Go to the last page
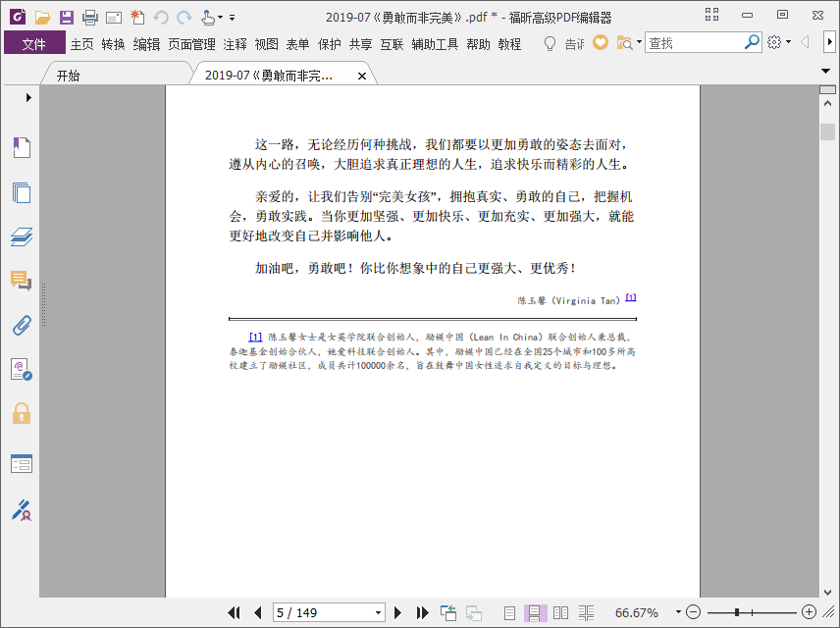The width and height of the screenshot is (840, 628). 422,612
